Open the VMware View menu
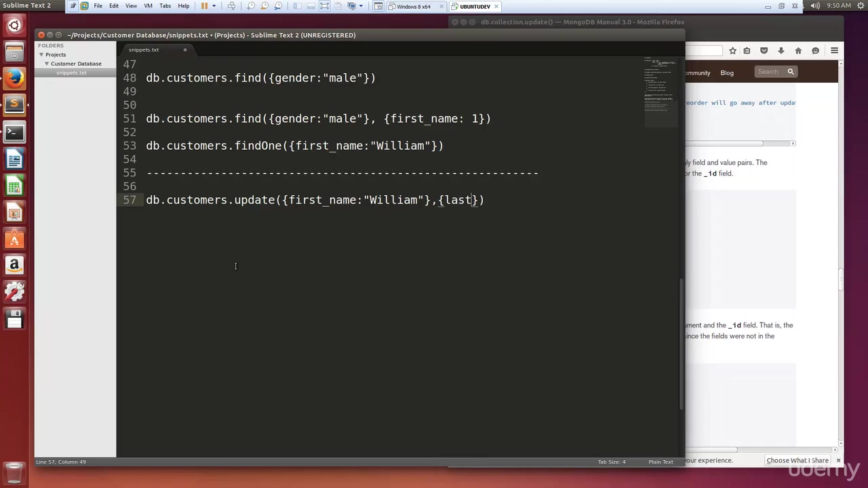Image resolution: width=868 pixels, height=488 pixels. click(x=131, y=6)
